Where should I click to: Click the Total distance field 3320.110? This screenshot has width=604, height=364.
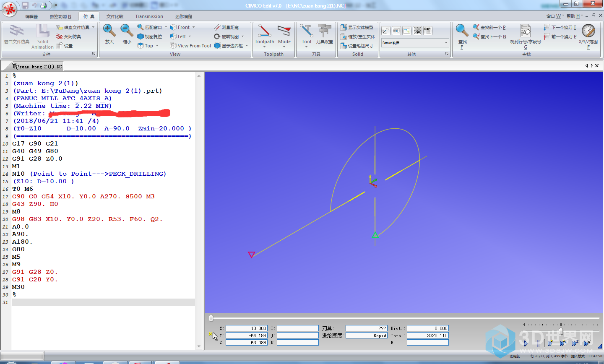pos(427,335)
